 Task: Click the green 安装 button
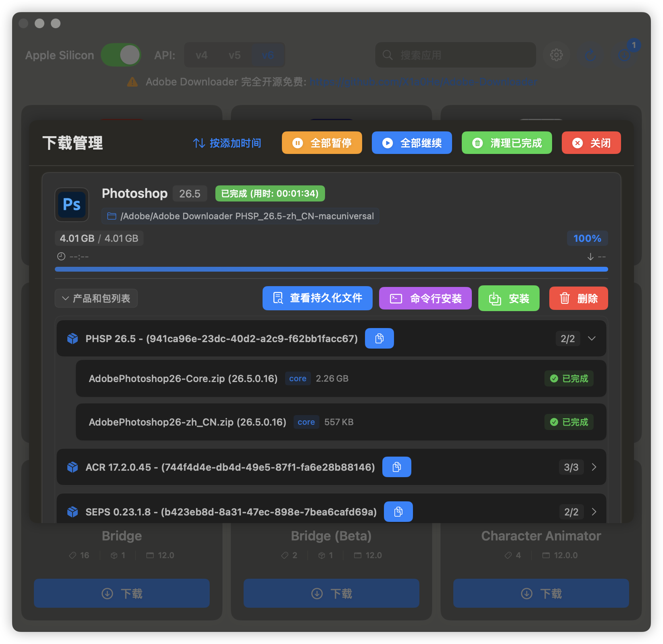(509, 299)
